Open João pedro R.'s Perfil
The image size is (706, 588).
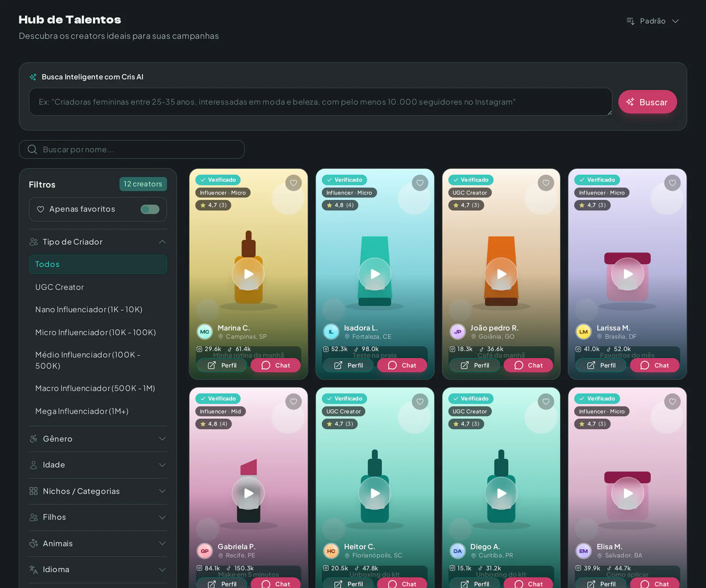pos(475,365)
